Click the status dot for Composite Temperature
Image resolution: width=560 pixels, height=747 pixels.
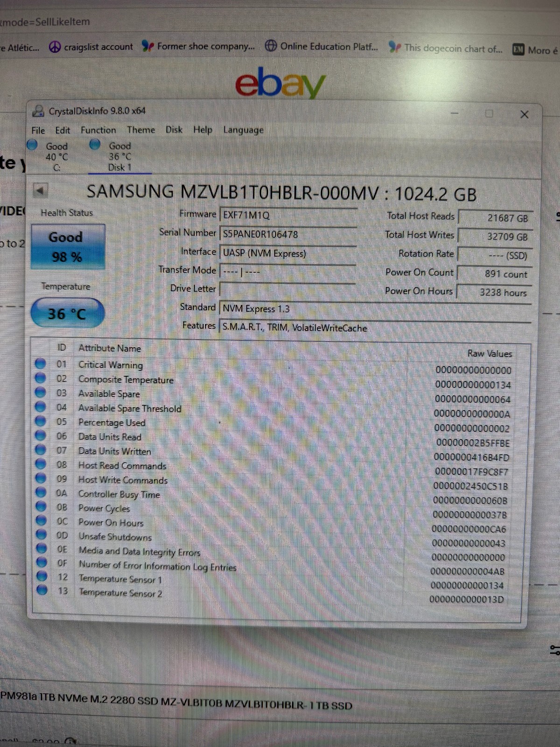click(x=41, y=378)
